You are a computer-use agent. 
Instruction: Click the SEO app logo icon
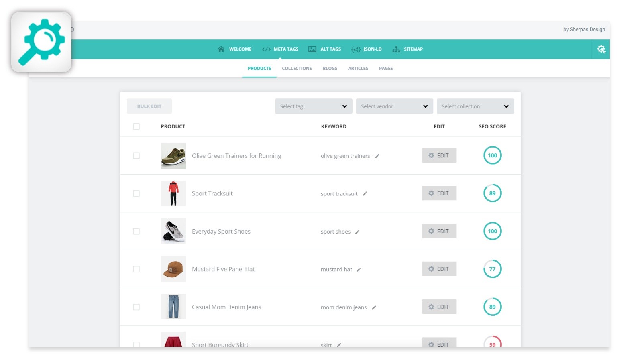pyautogui.click(x=41, y=42)
